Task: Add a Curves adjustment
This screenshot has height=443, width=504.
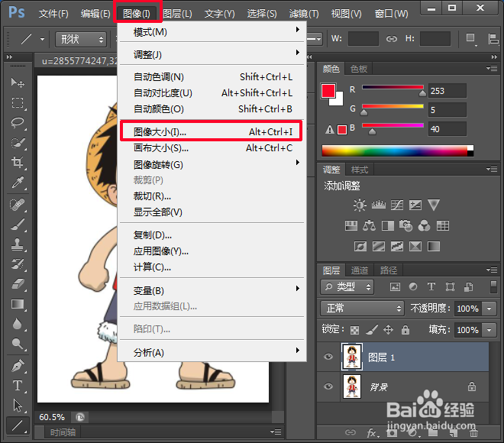Action: pos(397,205)
